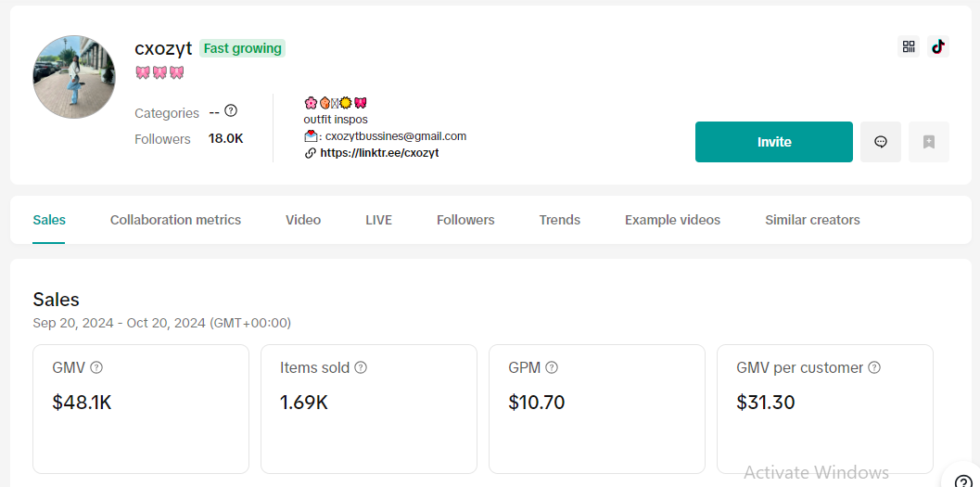Open the LIVE tab
The width and height of the screenshot is (980, 487).
point(379,220)
